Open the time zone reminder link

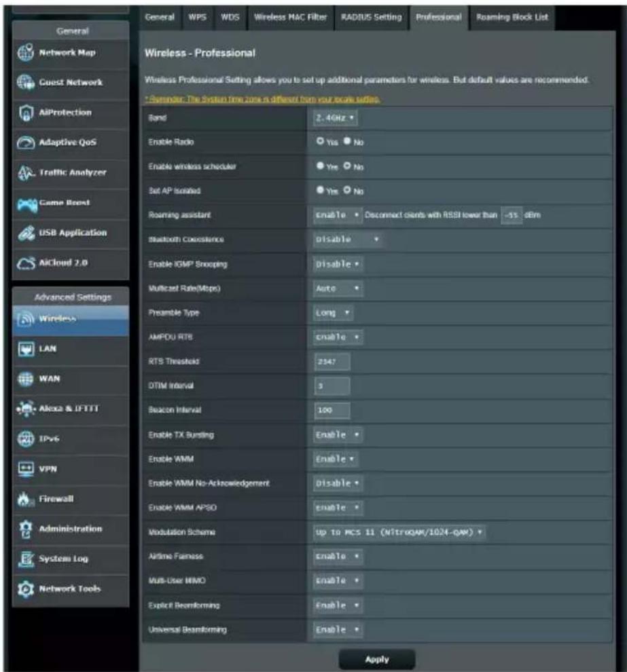262,99
